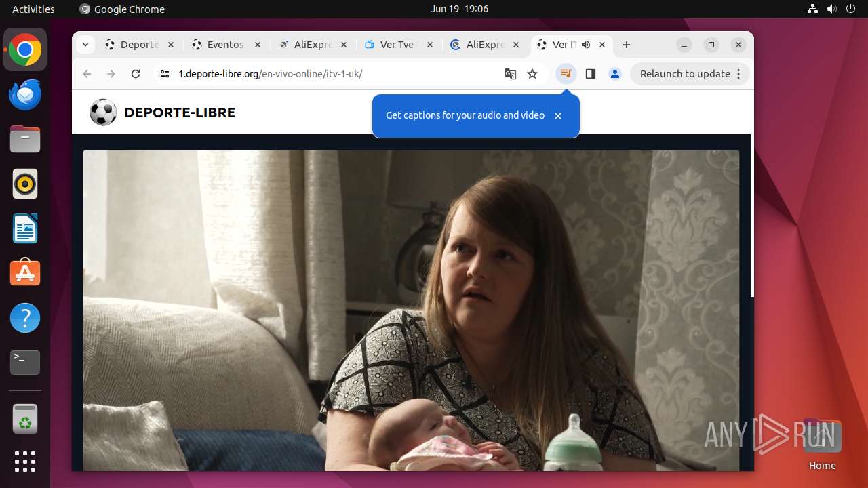Open media controls icon in toolbar
868x488 pixels.
coord(566,74)
